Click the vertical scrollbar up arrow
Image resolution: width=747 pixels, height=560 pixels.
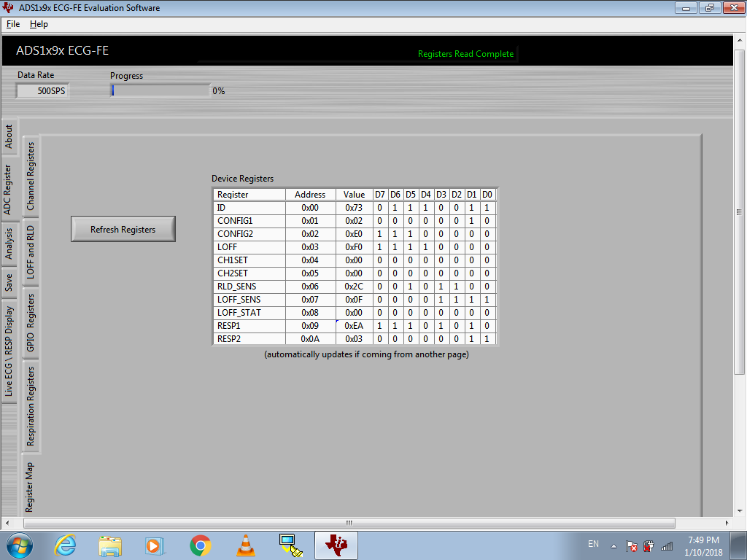point(740,41)
